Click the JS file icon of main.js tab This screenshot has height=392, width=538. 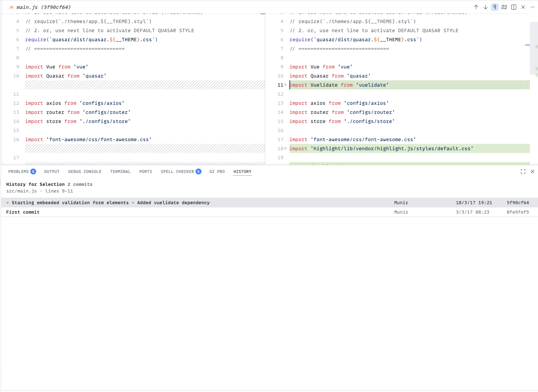(x=11, y=7)
